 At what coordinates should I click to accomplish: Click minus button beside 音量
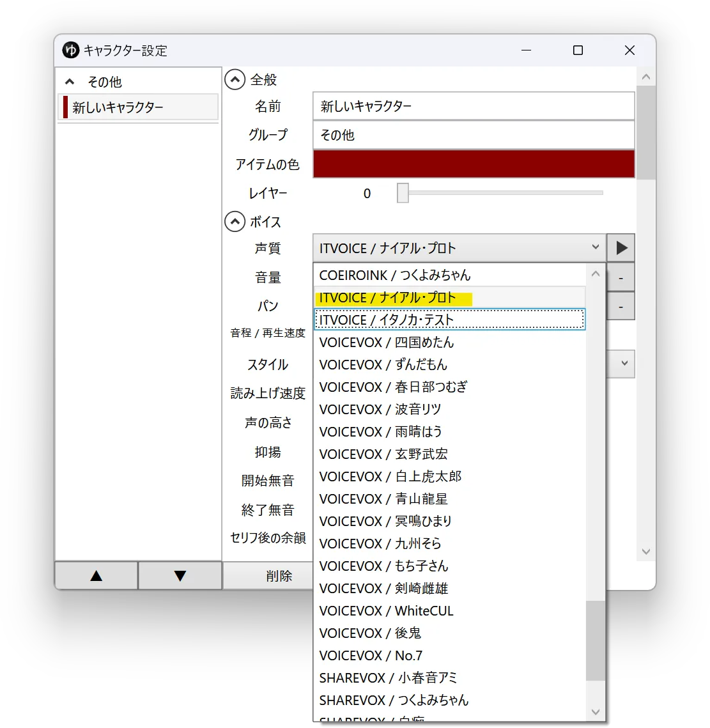pos(621,277)
